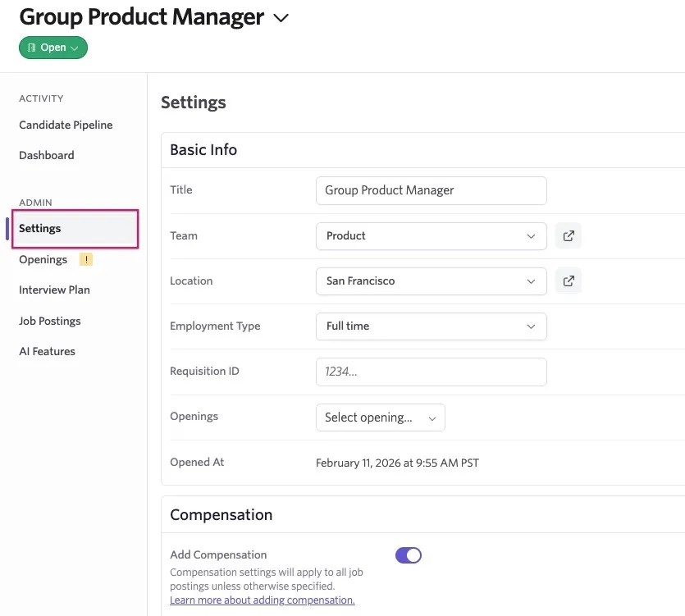Viewport: 685px width, 616px height.
Task: Go to Candidate Pipeline in sidebar
Action: 66,125
